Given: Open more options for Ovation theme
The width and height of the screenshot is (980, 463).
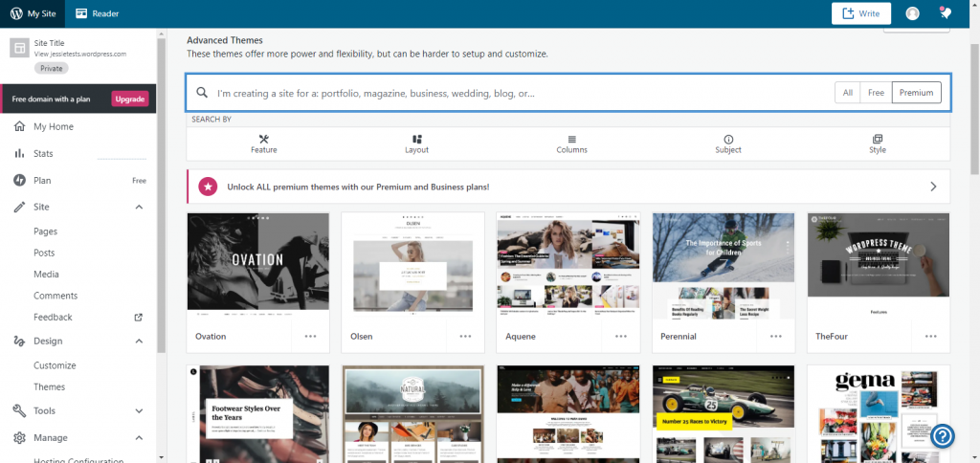Looking at the screenshot, I should click(311, 336).
